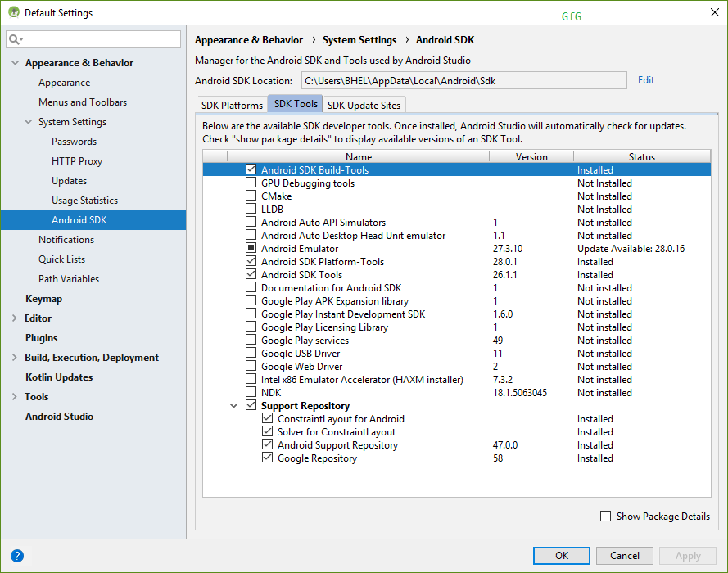Open search history dropdown arrow
This screenshot has height=573, width=728.
[x=21, y=39]
